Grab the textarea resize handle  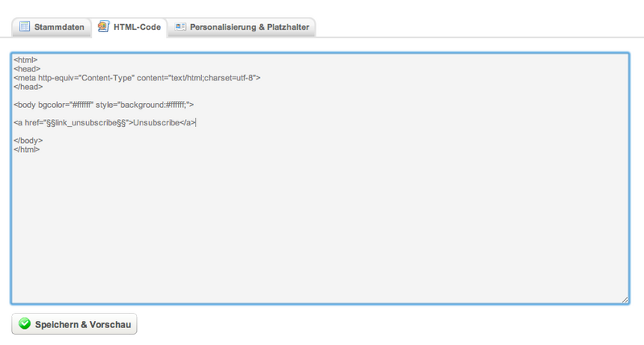625,300
